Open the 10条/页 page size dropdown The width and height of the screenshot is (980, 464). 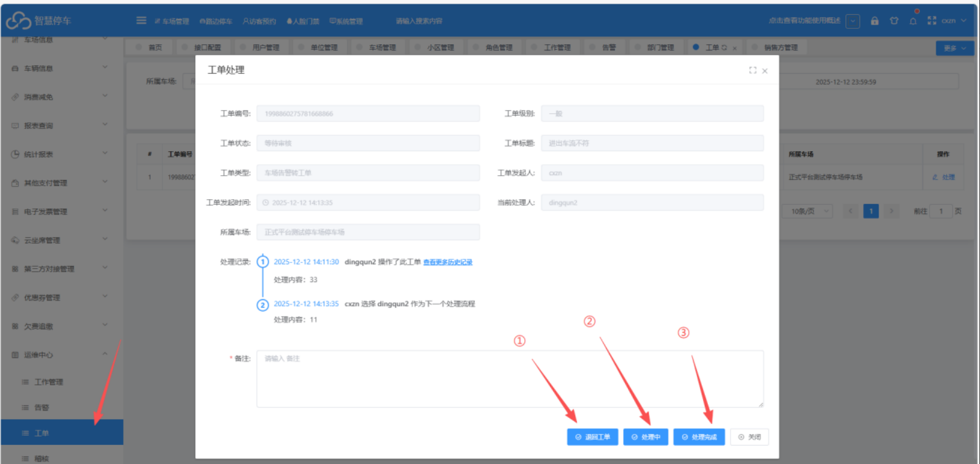(x=808, y=211)
